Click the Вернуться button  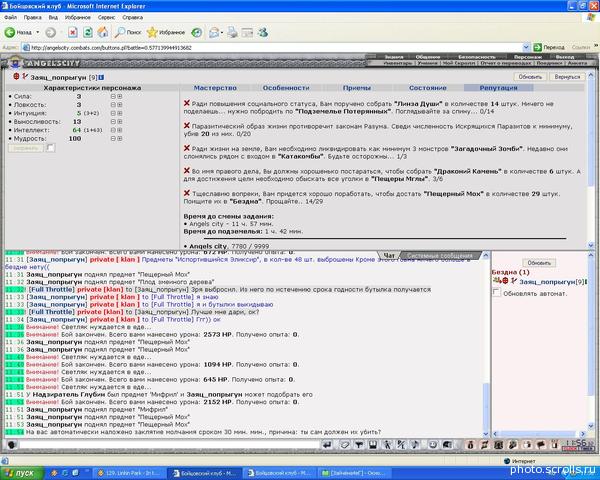[x=567, y=77]
